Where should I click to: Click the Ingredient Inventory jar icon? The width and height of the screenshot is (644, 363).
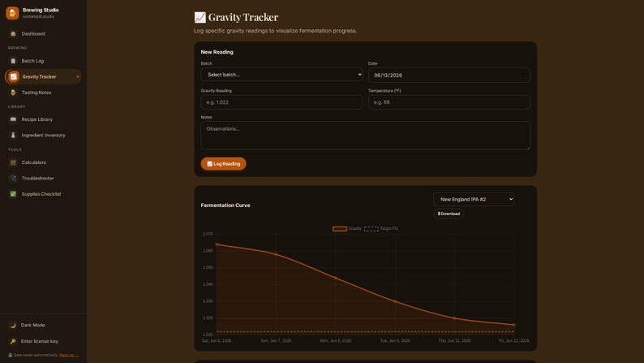(13, 136)
